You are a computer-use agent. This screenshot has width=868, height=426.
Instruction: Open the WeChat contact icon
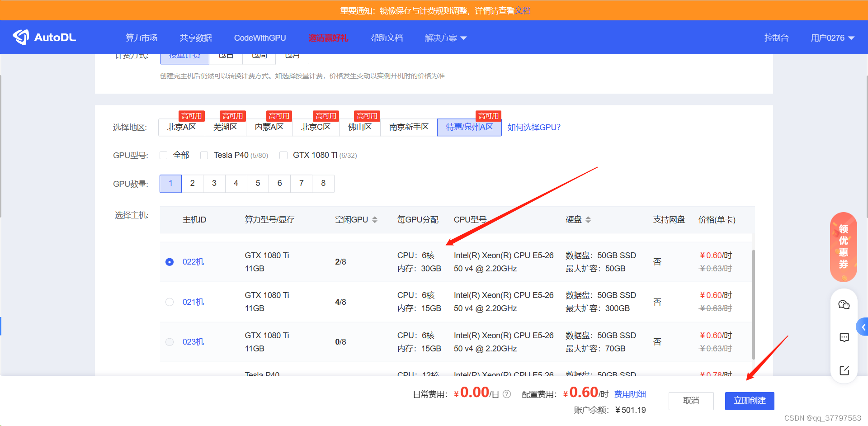tap(844, 305)
